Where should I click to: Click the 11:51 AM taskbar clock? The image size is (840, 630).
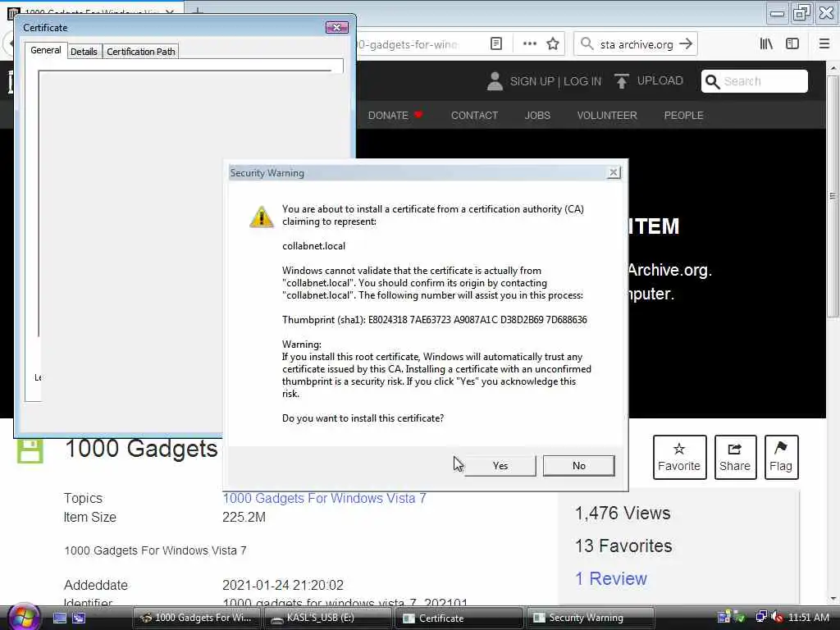[809, 618]
